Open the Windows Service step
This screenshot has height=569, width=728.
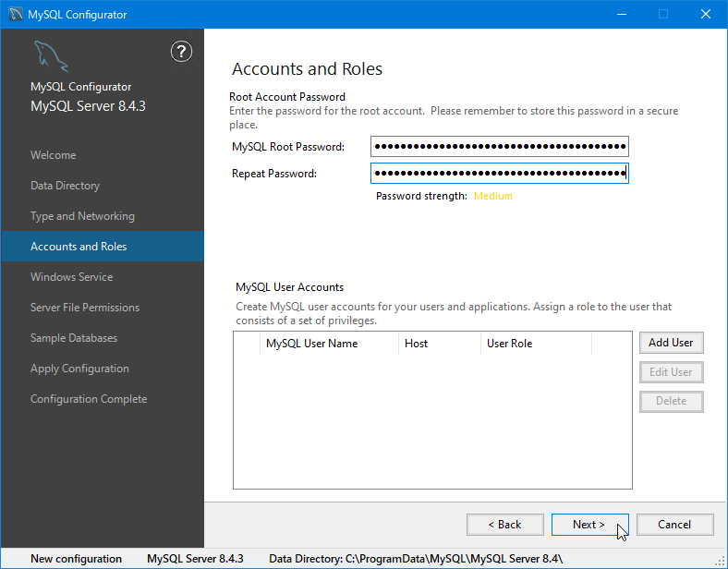tap(71, 277)
